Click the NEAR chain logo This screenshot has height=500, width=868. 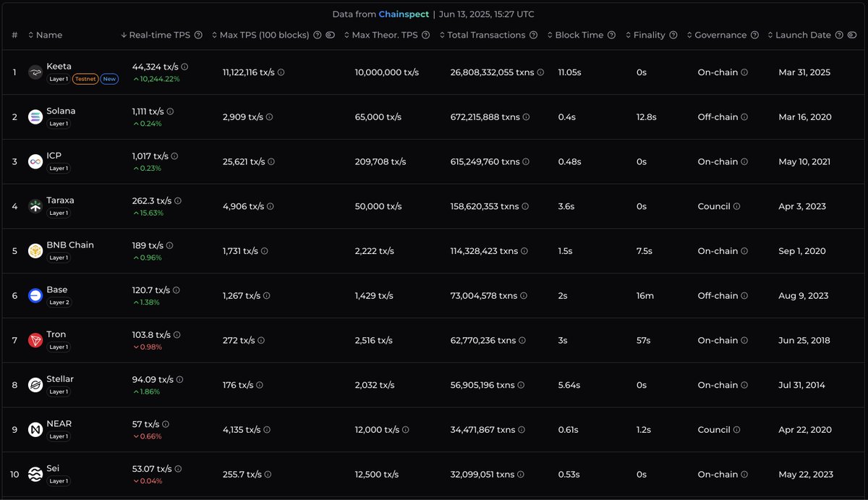(x=35, y=430)
